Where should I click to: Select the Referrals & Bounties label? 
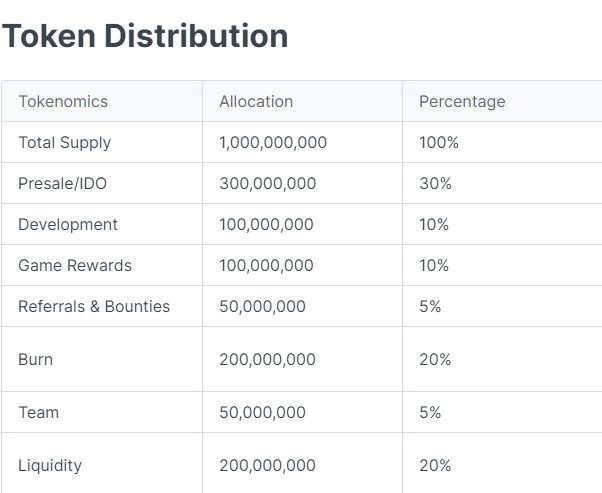point(94,306)
